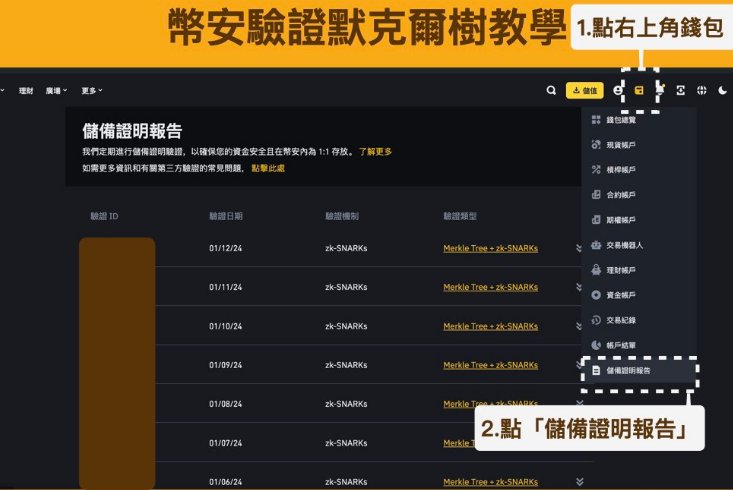Open the user profile icon
The height and width of the screenshot is (490, 733).
618,90
